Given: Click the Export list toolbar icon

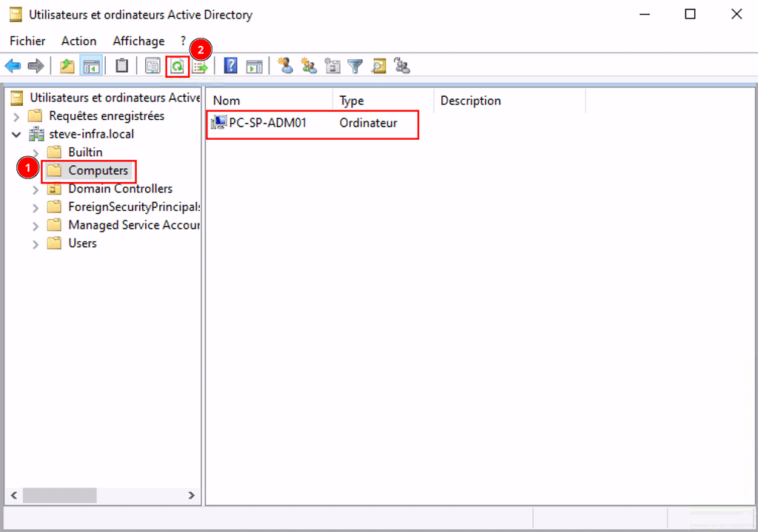Looking at the screenshot, I should pos(200,67).
